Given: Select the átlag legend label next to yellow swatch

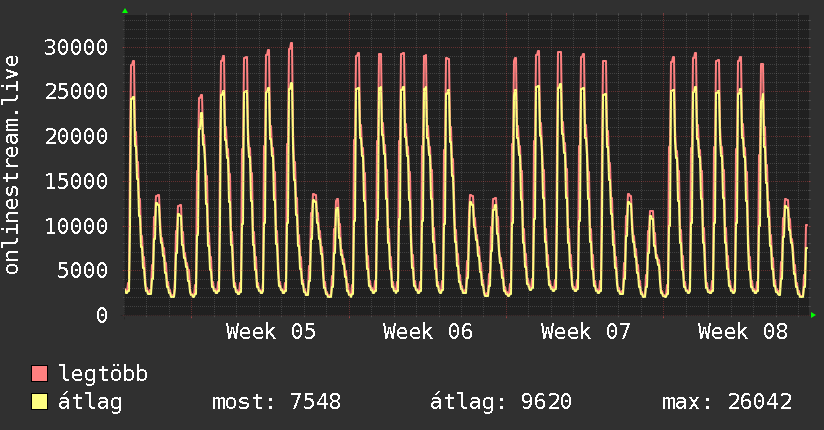Looking at the screenshot, I should pyautogui.click(x=90, y=402).
